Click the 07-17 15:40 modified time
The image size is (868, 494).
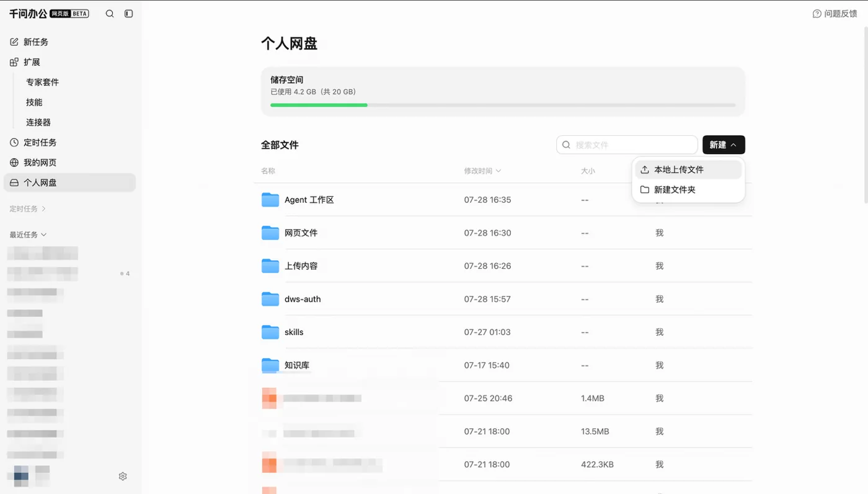[x=487, y=365]
